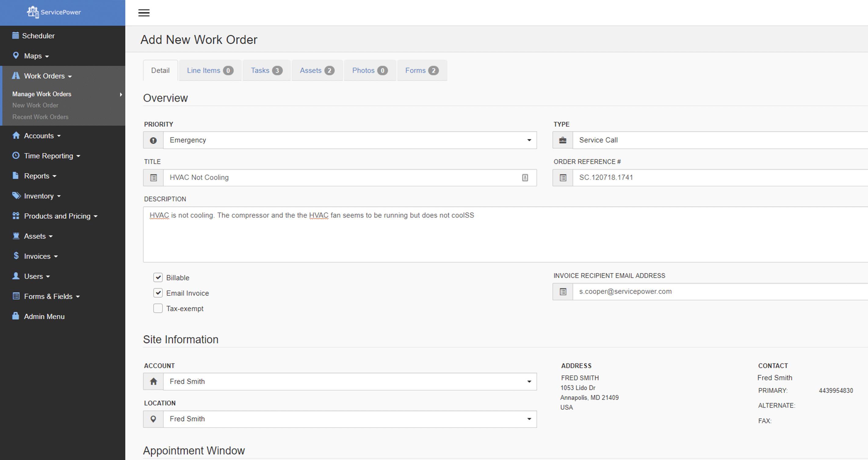Viewport: 868px width, 460px height.
Task: Select New Work Order link
Action: 35,105
